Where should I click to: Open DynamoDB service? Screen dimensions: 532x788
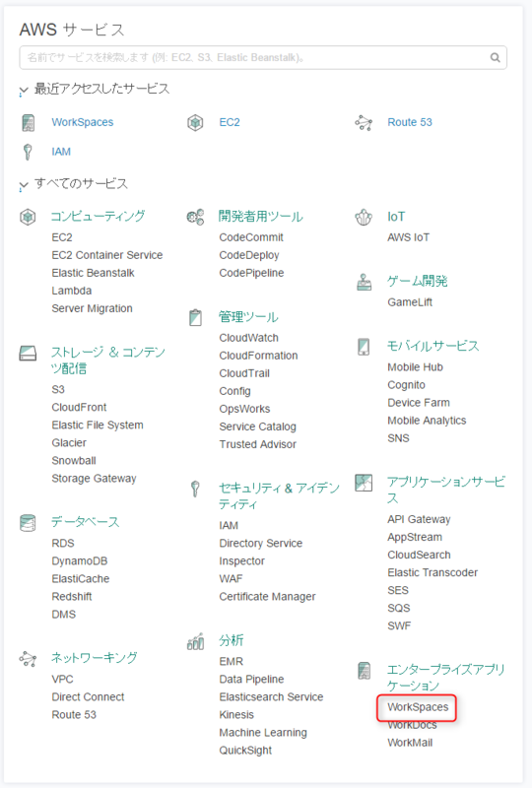pos(80,560)
